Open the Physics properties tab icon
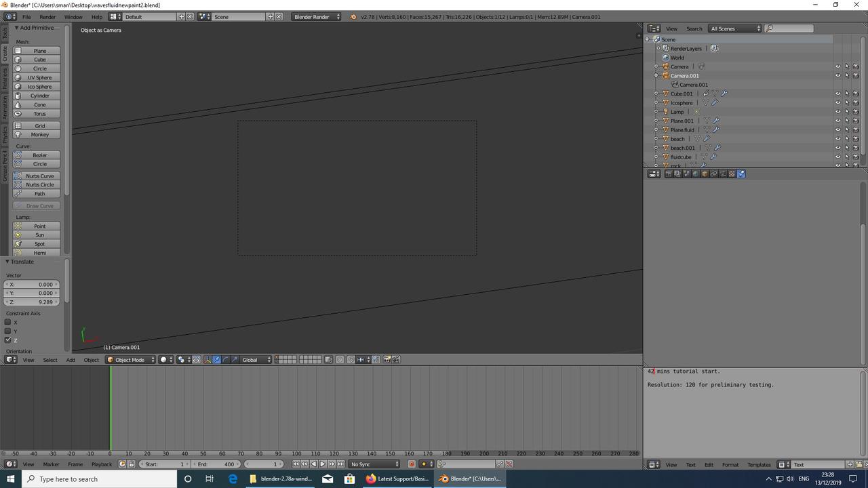Image resolution: width=868 pixels, height=488 pixels. (741, 174)
